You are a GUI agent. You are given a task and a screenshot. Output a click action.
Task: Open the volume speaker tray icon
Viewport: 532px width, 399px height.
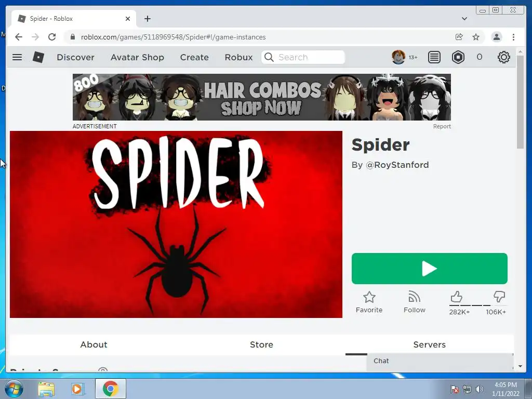tap(479, 389)
